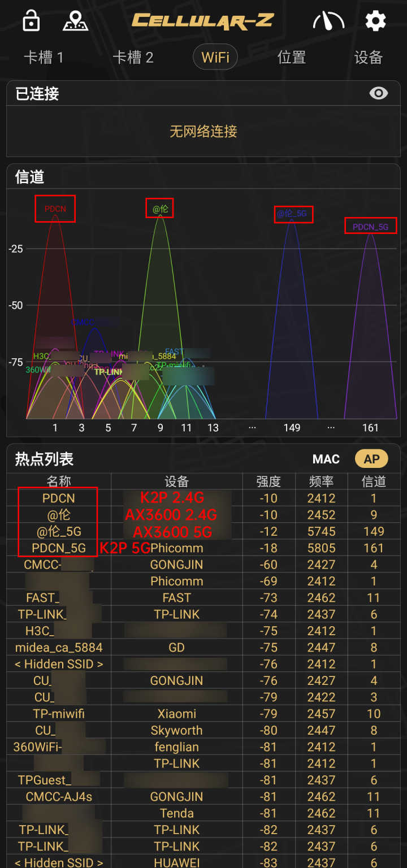The image size is (407, 868).
Task: Switch to the 卡槽 2 tab
Action: (133, 58)
